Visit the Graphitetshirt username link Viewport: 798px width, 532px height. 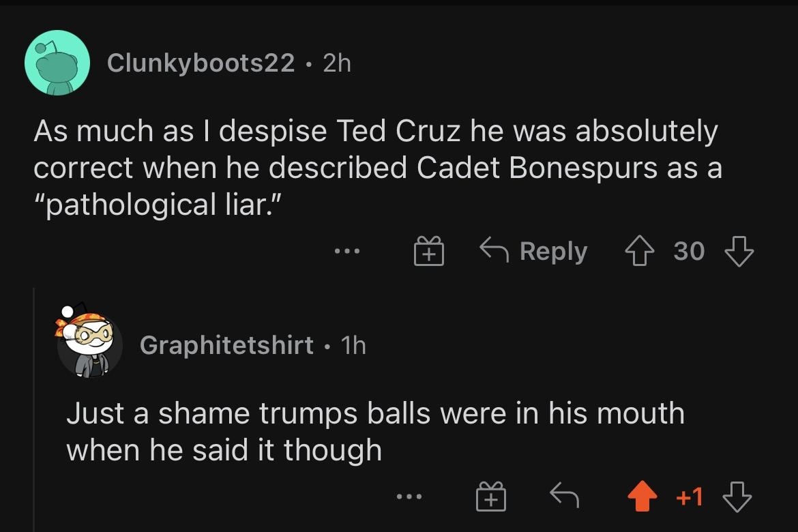coord(226,345)
